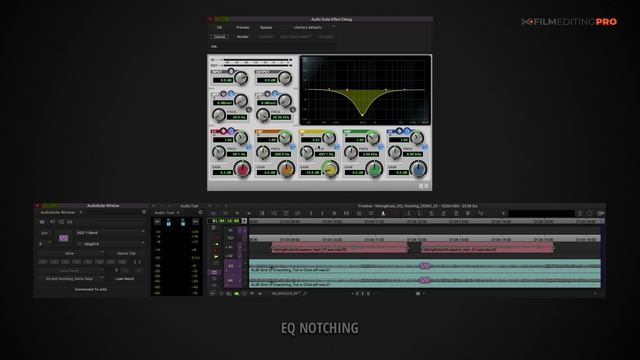Screen dimensions: 640x360
Task: Open the None dropdown in AudioSuite Window
Action: coord(70,253)
